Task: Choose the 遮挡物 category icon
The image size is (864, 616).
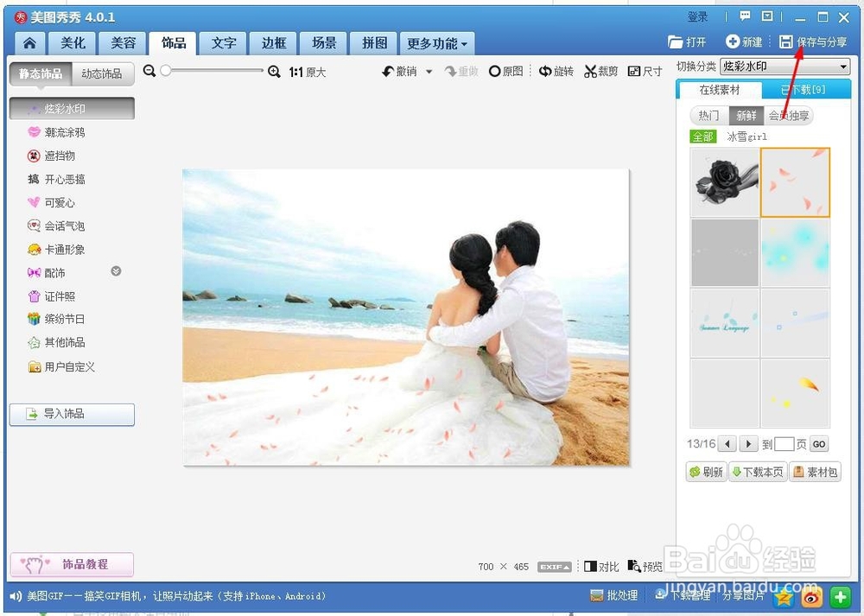Action: [35, 156]
